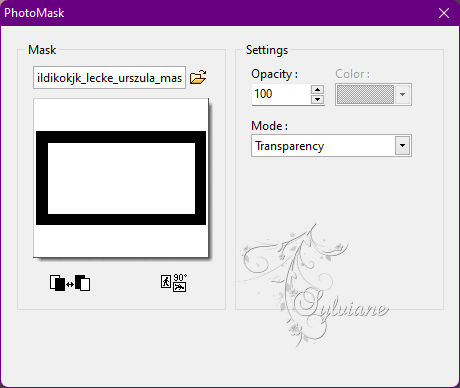Click the Mask group label
The image size is (460, 388).
click(x=42, y=50)
